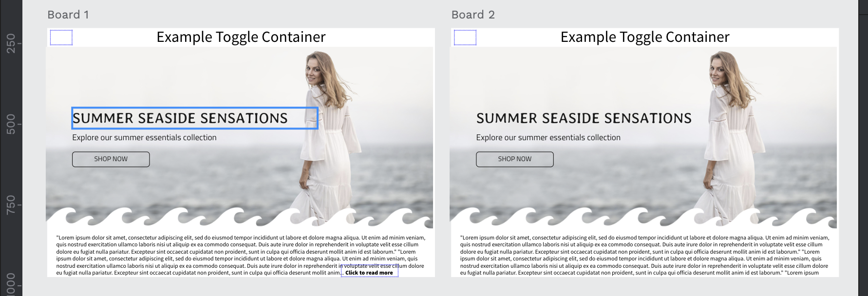Select the highlighted Summer Seaside Sensations heading in Board 1
Screen dimensions: 868x296
(x=195, y=118)
